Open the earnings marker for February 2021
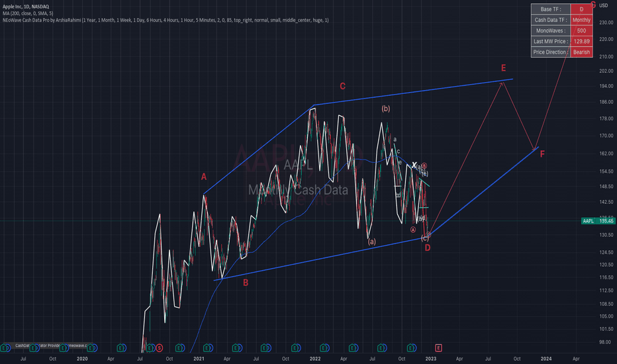This screenshot has width=617, height=364. [207, 348]
